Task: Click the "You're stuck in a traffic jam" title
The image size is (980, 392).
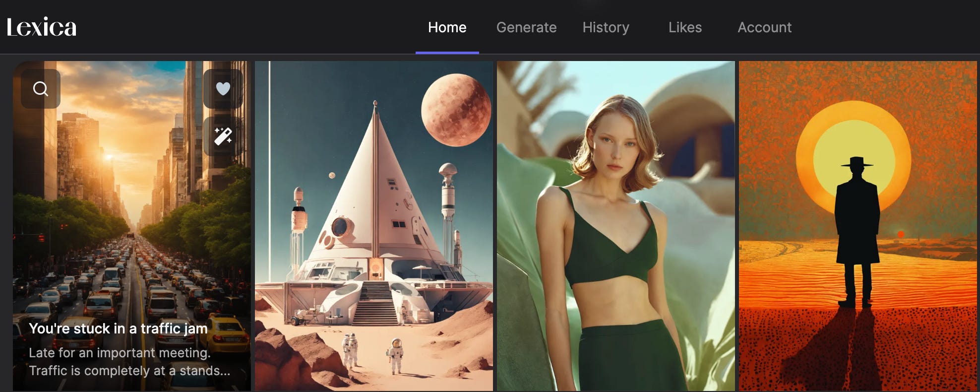Action: (118, 328)
